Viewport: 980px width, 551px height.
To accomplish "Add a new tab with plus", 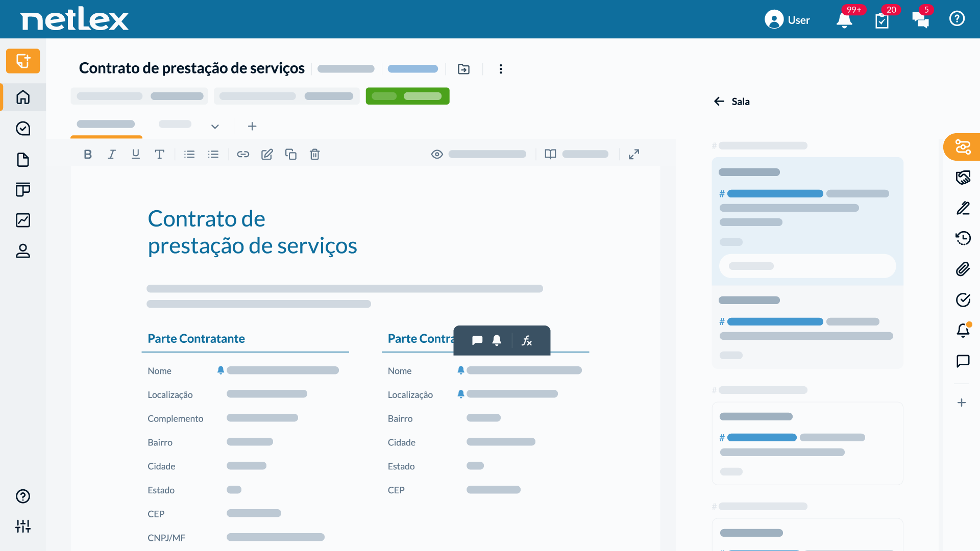I will point(252,127).
